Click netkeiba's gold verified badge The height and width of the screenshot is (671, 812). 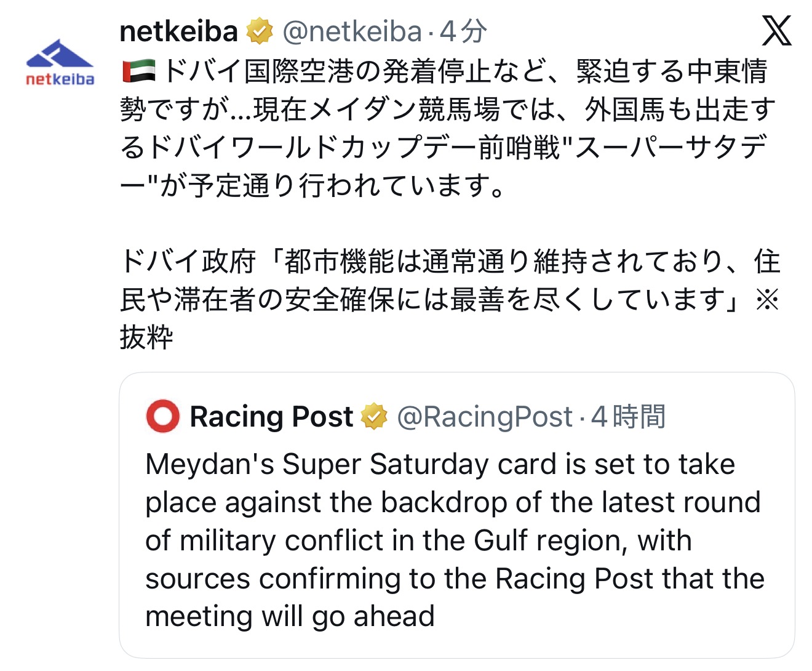260,31
